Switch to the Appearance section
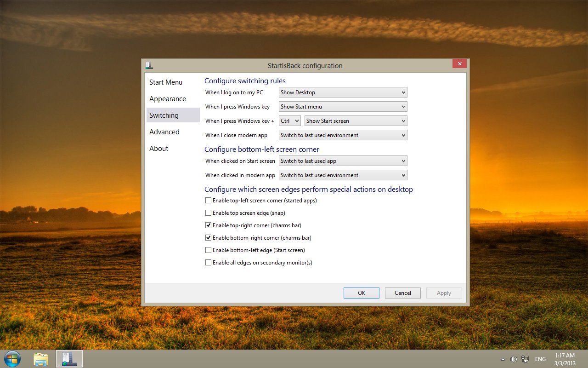Viewport: 588px width, 368px height. tap(167, 98)
